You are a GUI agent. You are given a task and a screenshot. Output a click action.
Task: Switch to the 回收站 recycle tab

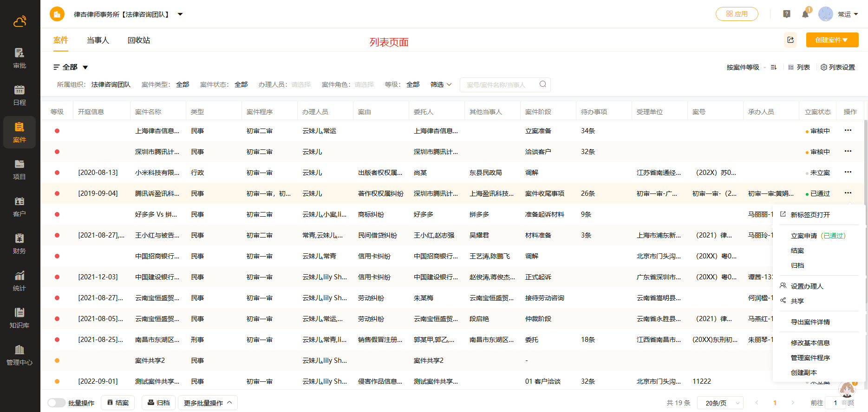click(139, 40)
